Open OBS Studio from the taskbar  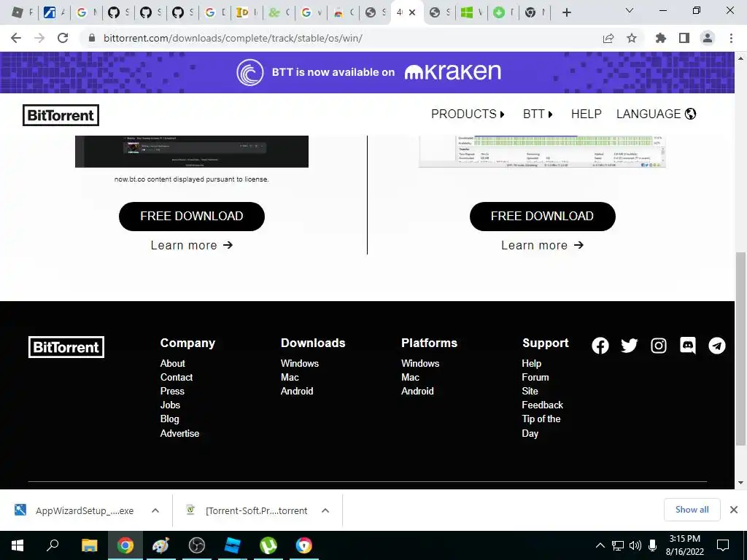[196, 545]
